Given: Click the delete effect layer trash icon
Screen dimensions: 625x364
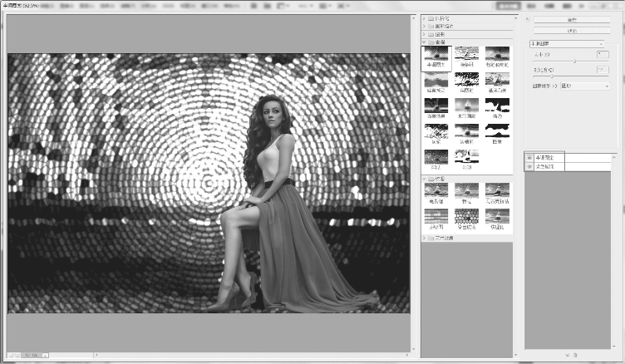Looking at the screenshot, I should pyautogui.click(x=575, y=355).
